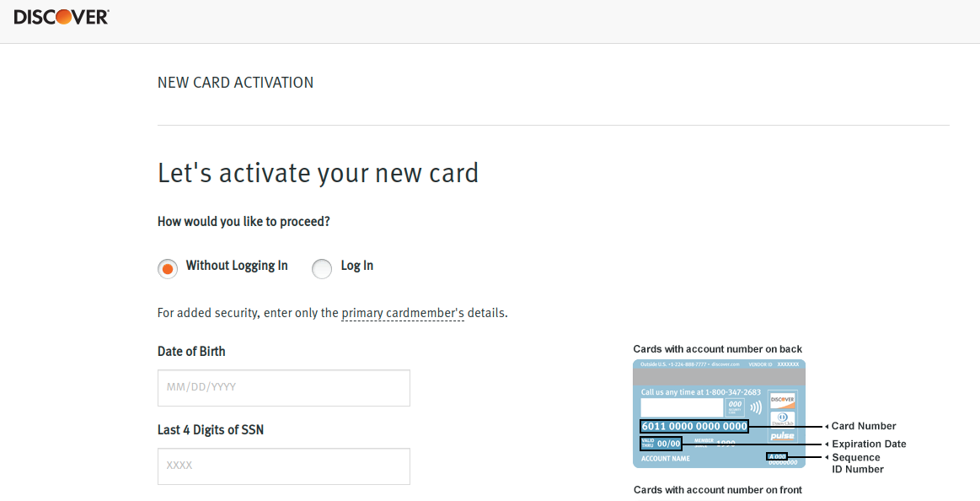Open the "primary cardmember's" link
The image size is (980, 501).
point(403,312)
